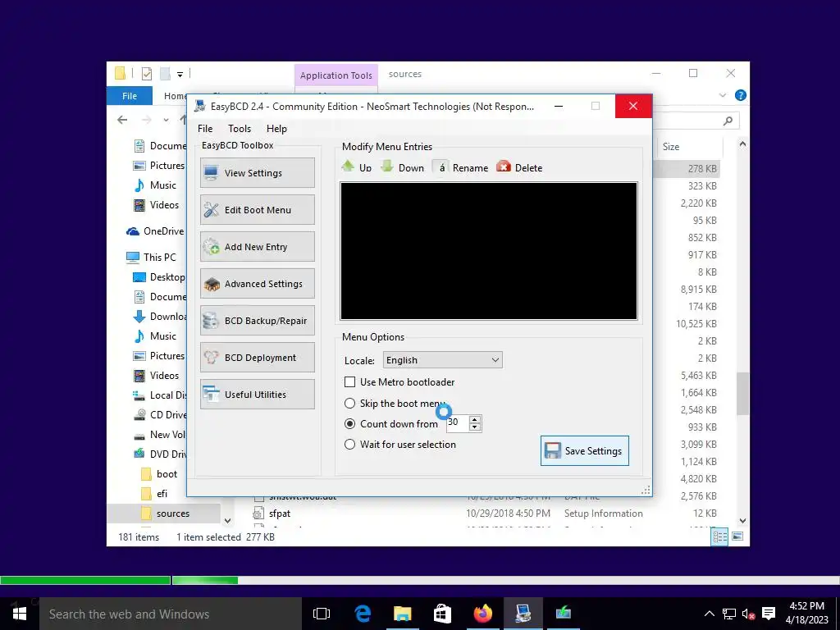Launch Microsoft Edge from the taskbar
Viewport: 840px width, 630px height.
pos(363,614)
